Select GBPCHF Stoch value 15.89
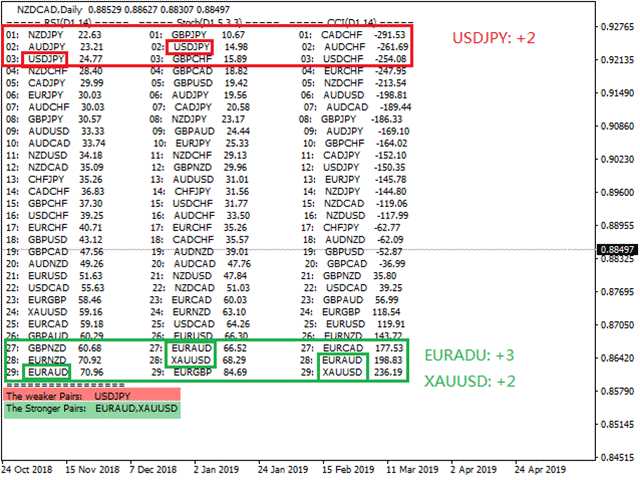The image size is (640, 480). [x=235, y=59]
